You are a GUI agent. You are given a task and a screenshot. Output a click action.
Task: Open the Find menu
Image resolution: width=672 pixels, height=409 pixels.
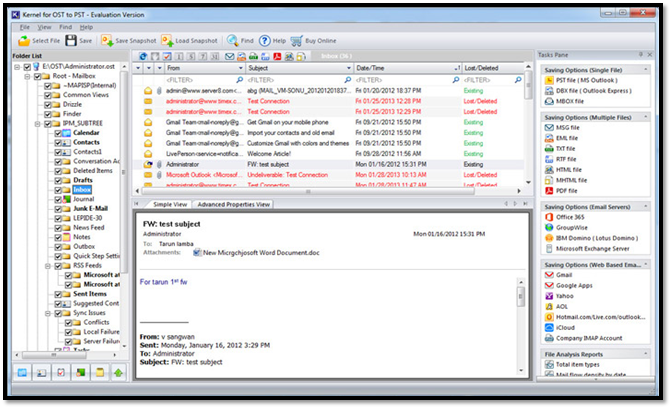(x=66, y=27)
